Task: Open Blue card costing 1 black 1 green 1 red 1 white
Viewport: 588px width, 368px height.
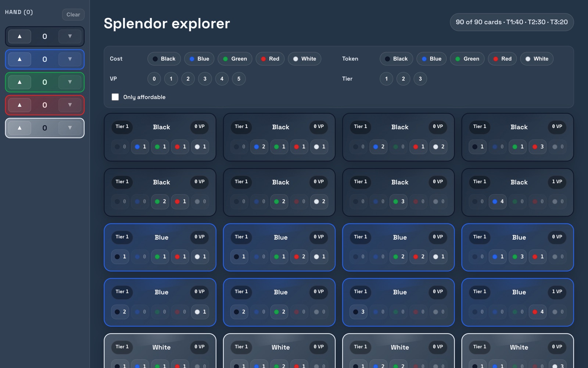Action: pos(160,247)
